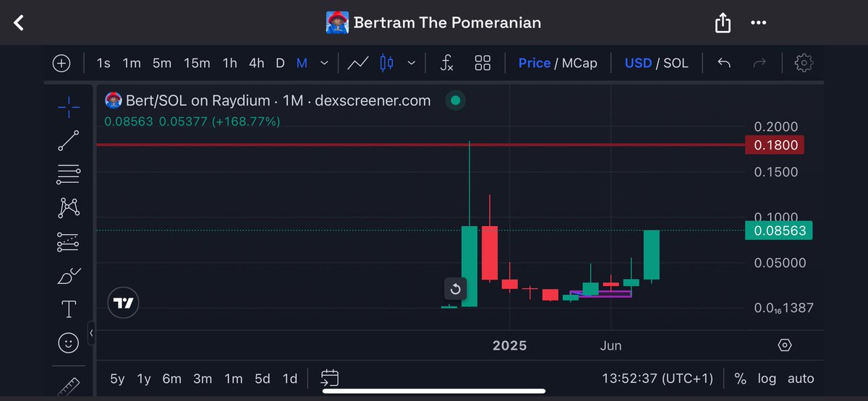Select the forecasting position tool
Image resolution: width=868 pixels, height=401 pixels.
69,242
